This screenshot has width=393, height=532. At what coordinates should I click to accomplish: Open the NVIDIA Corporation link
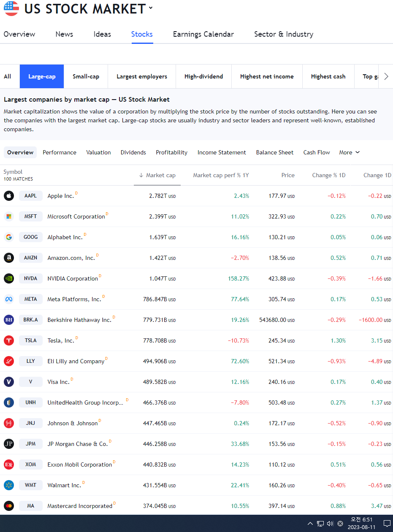point(73,278)
